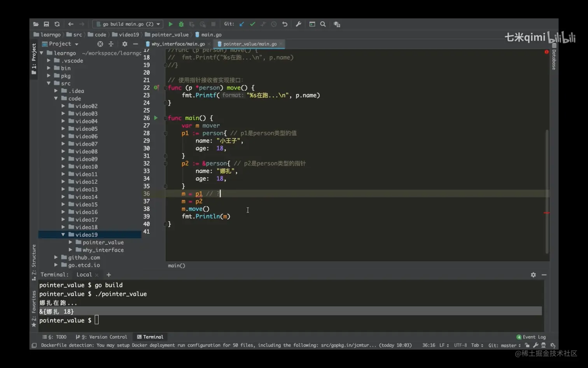Open the Event Log button
This screenshot has height=368, width=588.
coord(531,337)
